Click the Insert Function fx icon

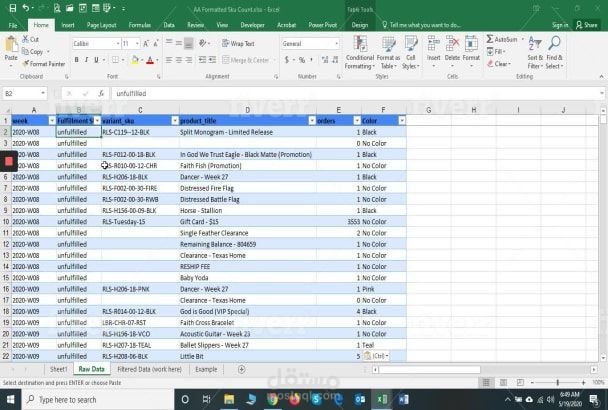point(101,93)
